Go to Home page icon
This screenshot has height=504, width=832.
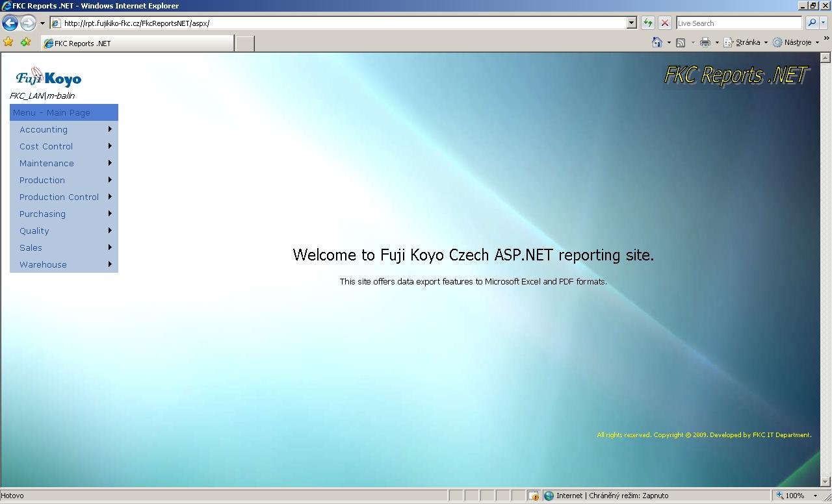(x=657, y=42)
